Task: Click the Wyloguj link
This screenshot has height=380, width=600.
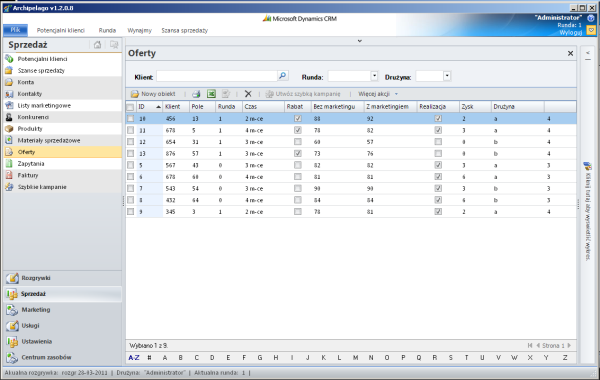Action: tap(571, 33)
